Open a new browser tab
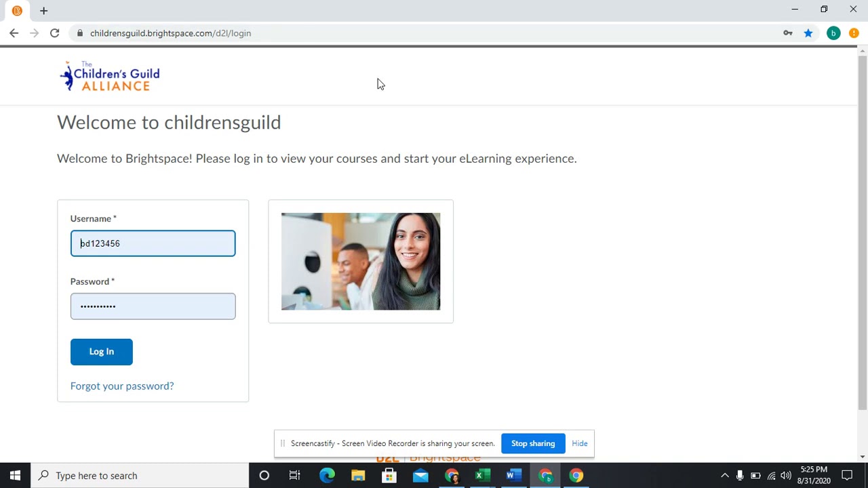Image resolution: width=868 pixels, height=488 pixels. pyautogui.click(x=43, y=11)
